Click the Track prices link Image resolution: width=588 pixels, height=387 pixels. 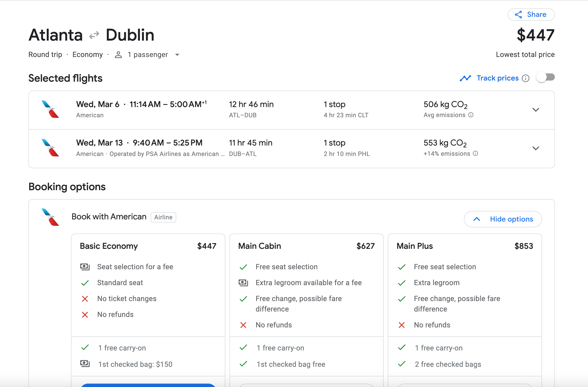497,78
